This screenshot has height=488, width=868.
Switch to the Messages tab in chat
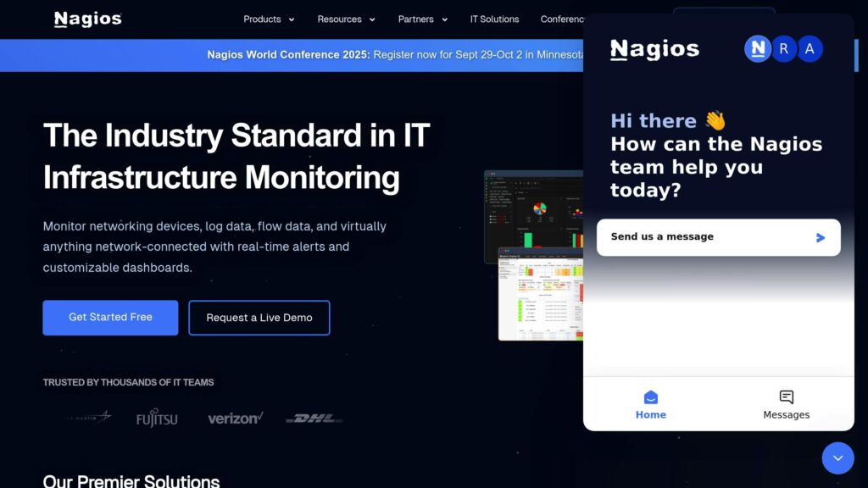click(x=787, y=404)
